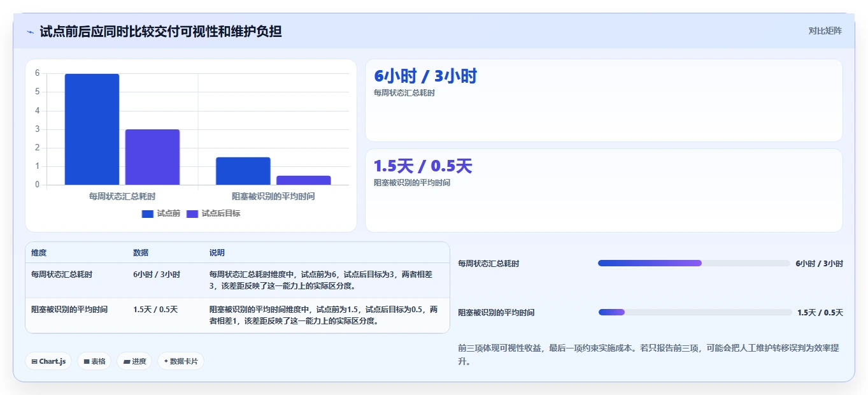
Task: Click the title 试点前后应同时比较交付可视性和维护负担
Action: [161, 31]
